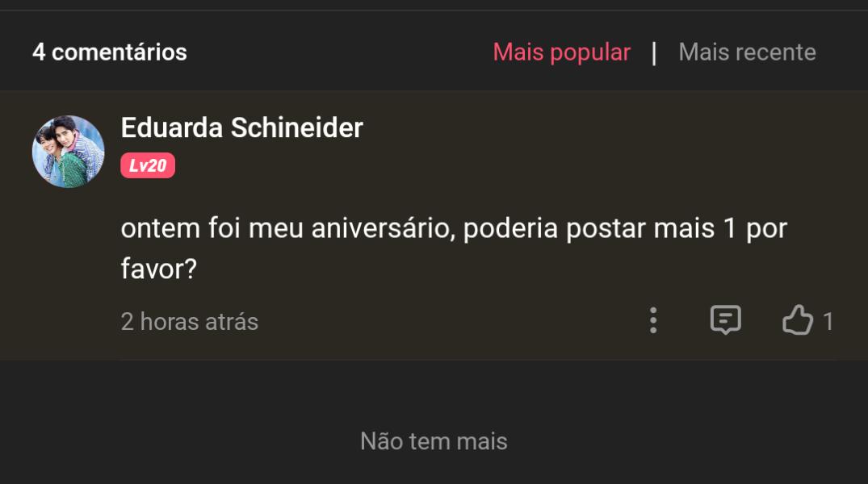Image resolution: width=868 pixels, height=484 pixels.
Task: Click the "Não tem mais" end message
Action: pos(434,441)
